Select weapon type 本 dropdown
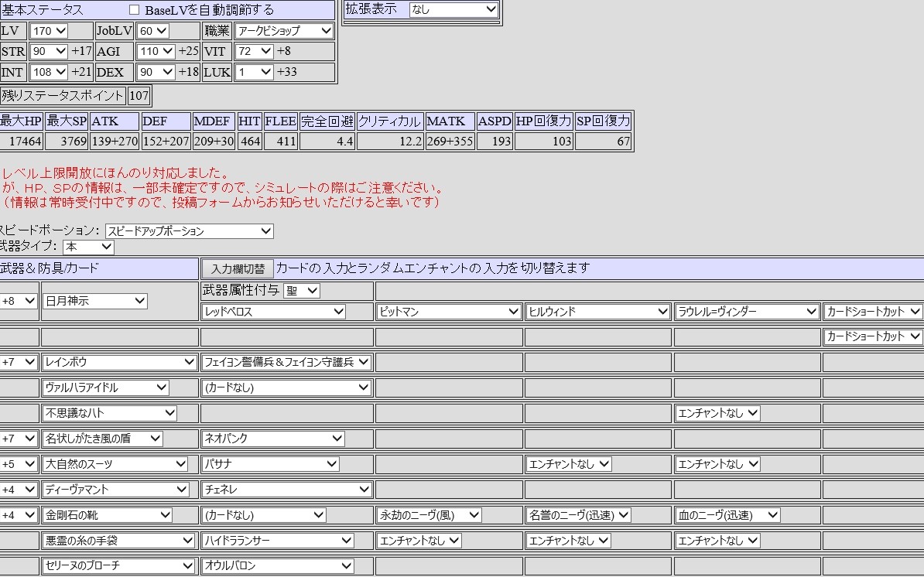924x577 pixels. coord(88,247)
